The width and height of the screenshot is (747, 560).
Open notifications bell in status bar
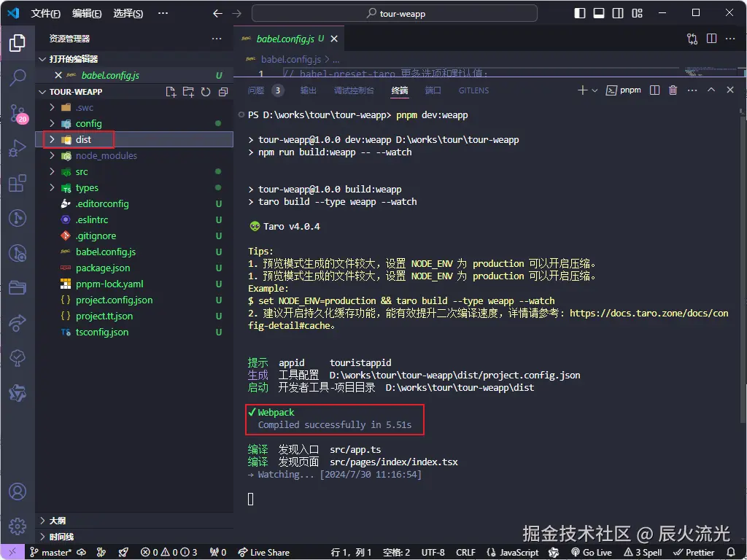click(731, 553)
